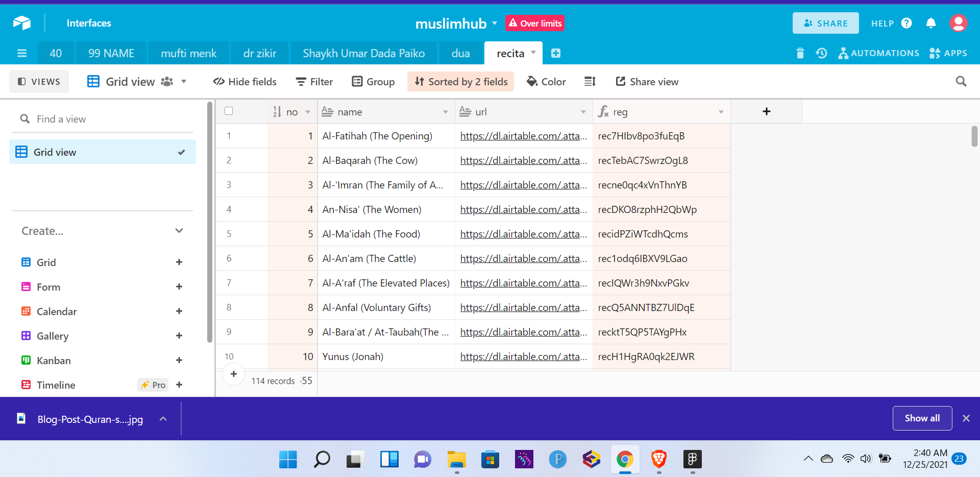Viewport: 980px width, 477px height.
Task: Add a Timeline view from Create list
Action: [179, 385]
